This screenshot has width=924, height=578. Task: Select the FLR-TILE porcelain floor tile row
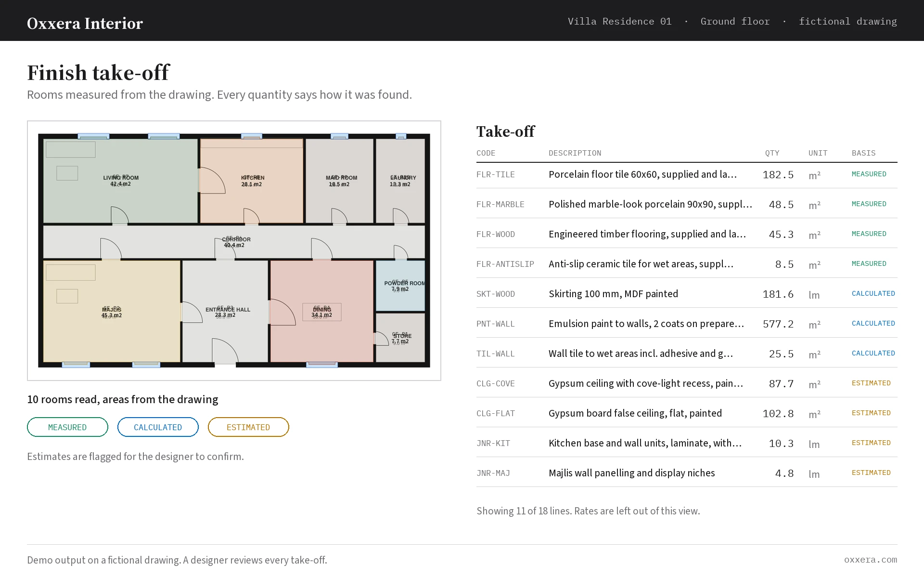[687, 175]
